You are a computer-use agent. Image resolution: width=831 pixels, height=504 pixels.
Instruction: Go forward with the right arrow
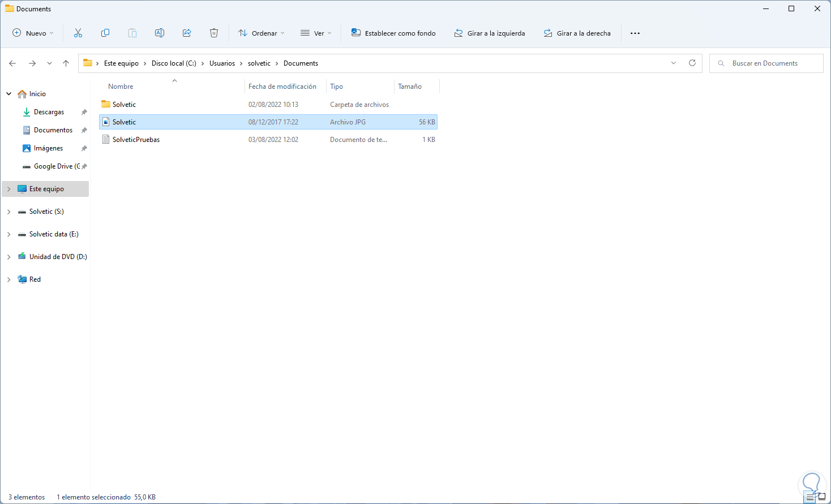tap(32, 63)
